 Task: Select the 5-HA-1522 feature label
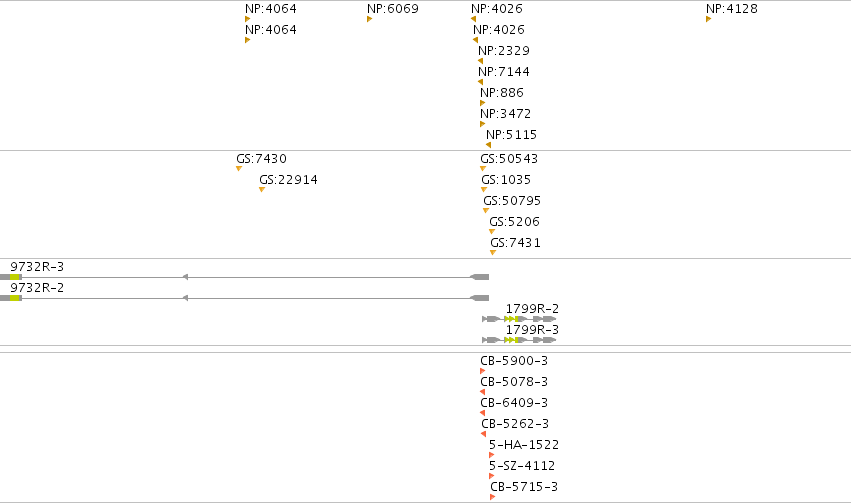click(x=524, y=444)
